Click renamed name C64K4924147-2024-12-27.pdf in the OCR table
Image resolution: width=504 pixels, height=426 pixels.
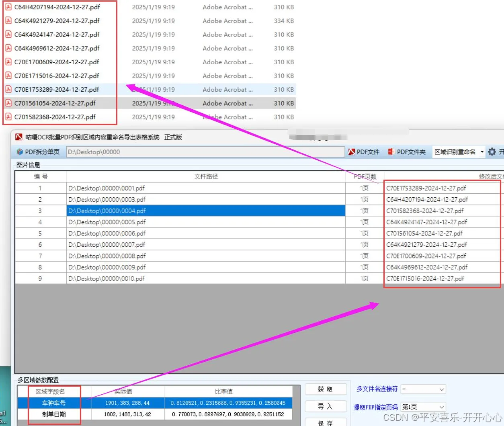[426, 222]
